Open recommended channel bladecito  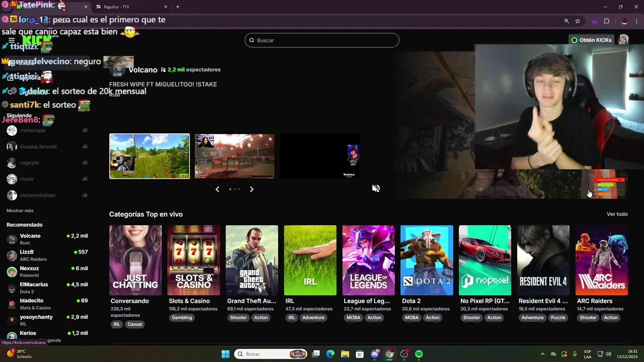(48, 304)
